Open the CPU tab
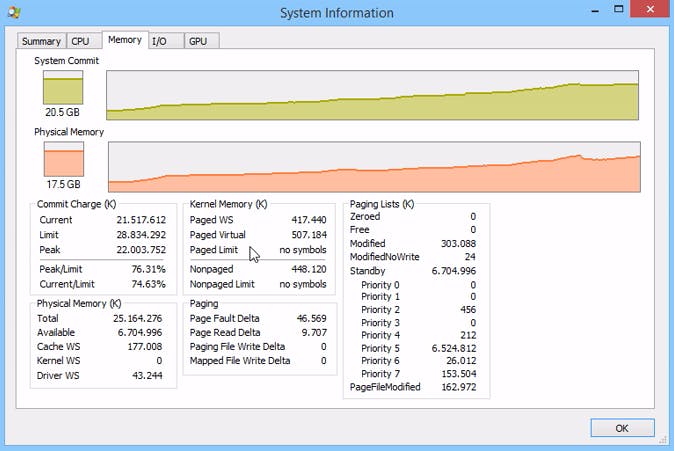The height and width of the screenshot is (451, 674). click(x=83, y=41)
